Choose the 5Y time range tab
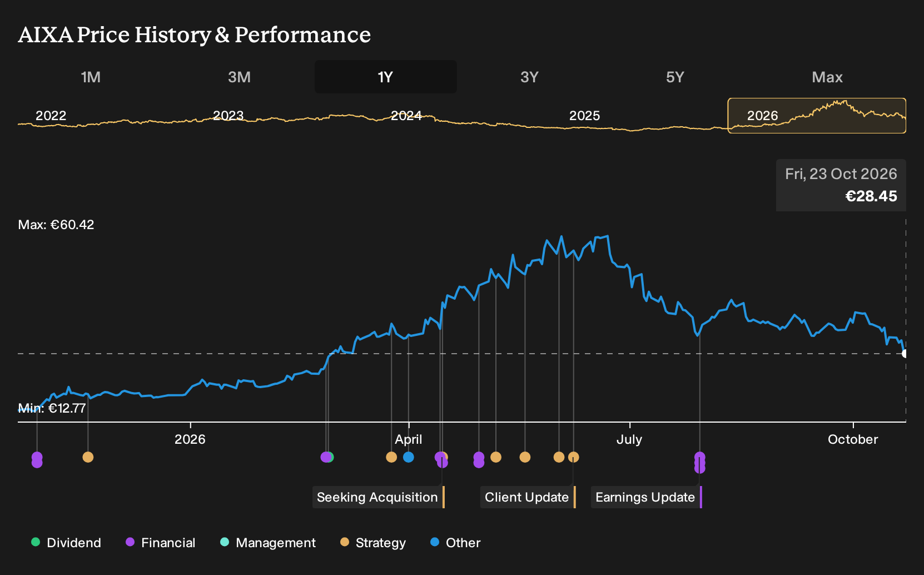Image resolution: width=924 pixels, height=575 pixels. tap(675, 77)
